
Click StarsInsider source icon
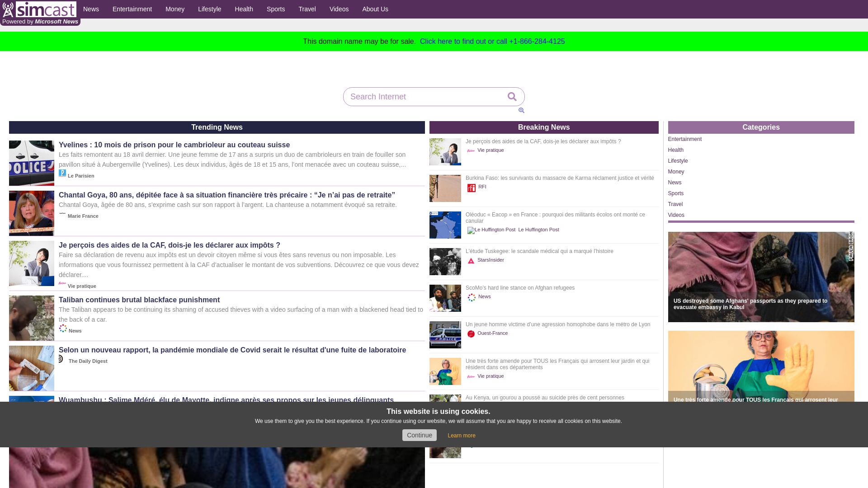tap(471, 261)
